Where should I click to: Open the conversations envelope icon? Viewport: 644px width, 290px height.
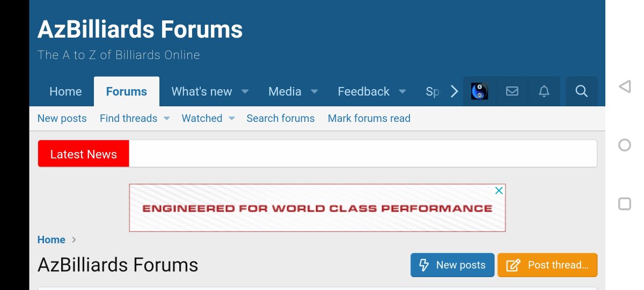click(x=512, y=91)
